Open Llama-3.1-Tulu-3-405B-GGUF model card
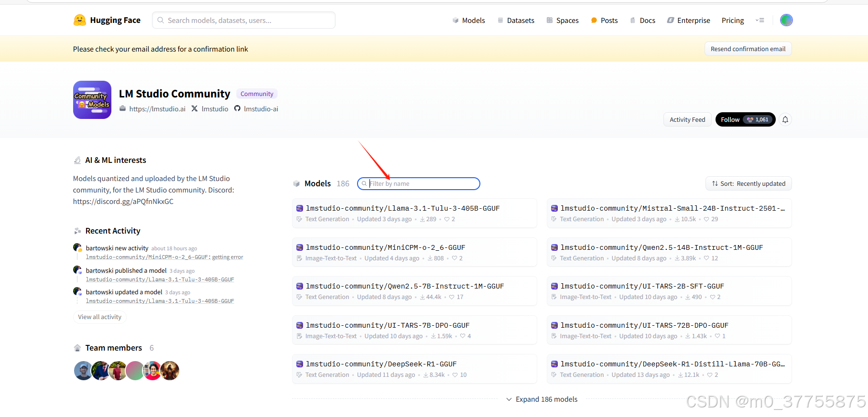Screen dimensions: 868x417 click(414, 213)
